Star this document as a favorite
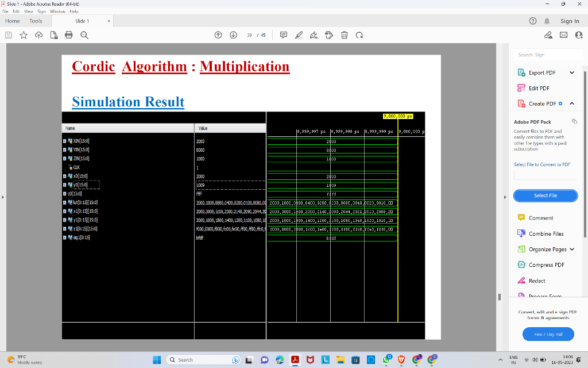Screen dimensions: 588x368 point(23,34)
